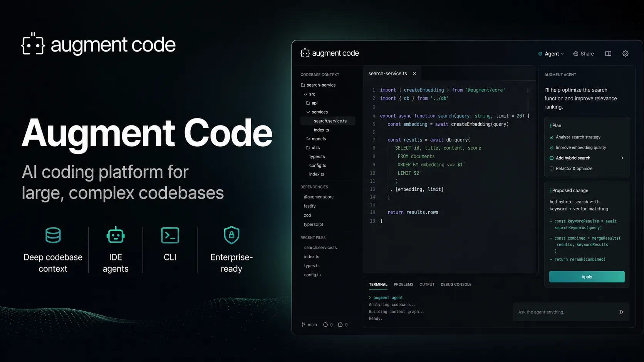Viewport: 644px width, 362px height.
Task: Select config.ts in the codebase tree
Action: point(318,165)
